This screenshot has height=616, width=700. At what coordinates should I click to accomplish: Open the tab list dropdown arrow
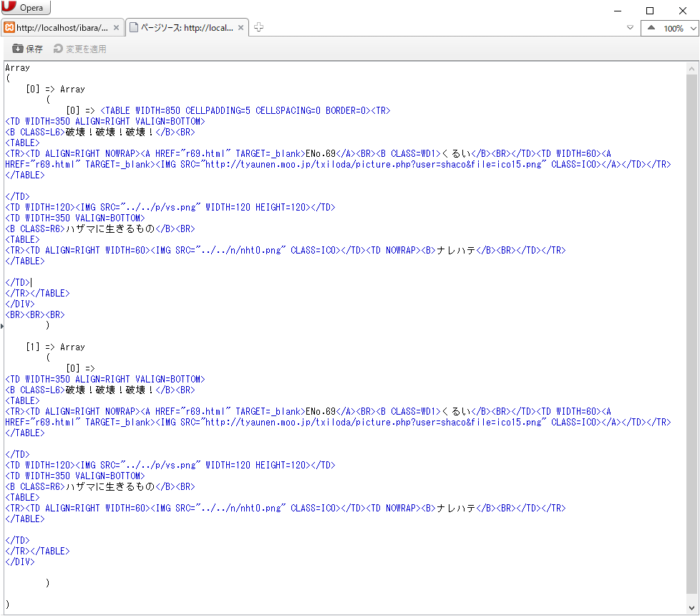coord(630,28)
